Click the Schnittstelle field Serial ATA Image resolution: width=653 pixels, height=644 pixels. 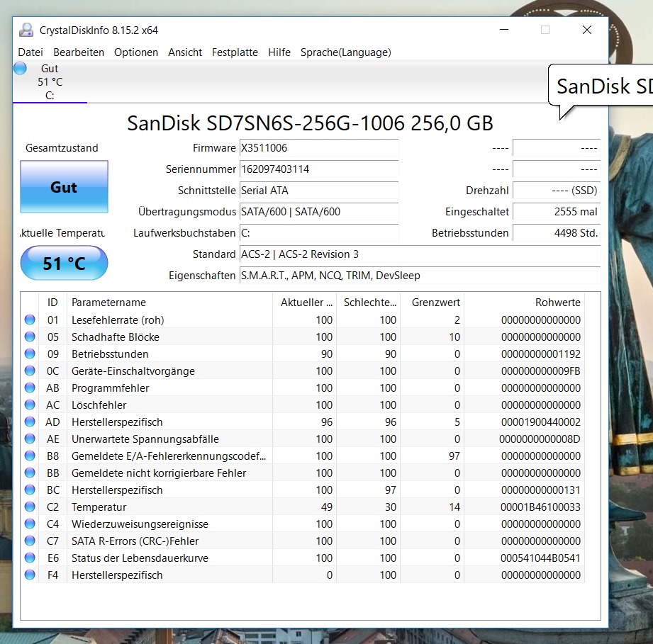(319, 191)
